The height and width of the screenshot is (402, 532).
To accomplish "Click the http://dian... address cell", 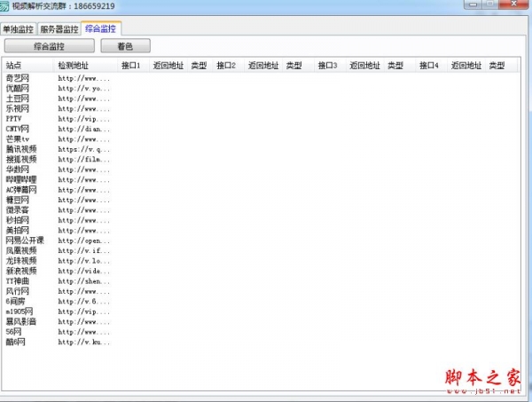I will (84, 129).
